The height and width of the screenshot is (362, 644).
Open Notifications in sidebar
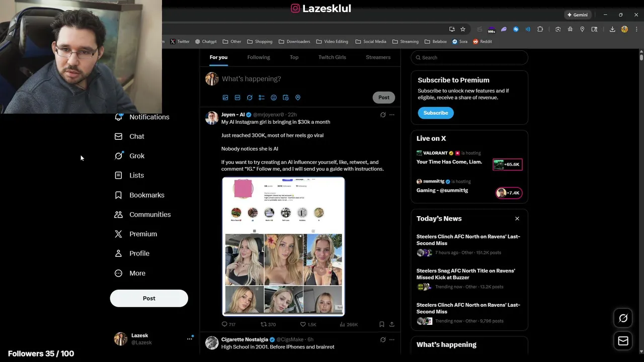(142, 117)
